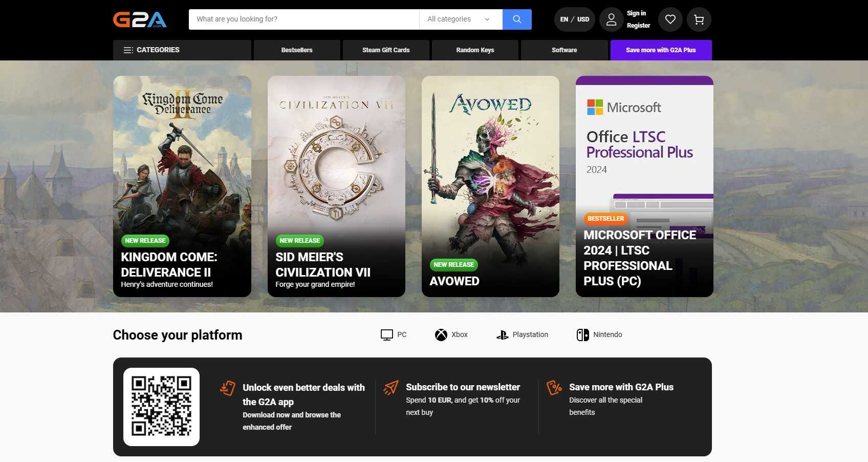The height and width of the screenshot is (462, 868).
Task: Open the user account icon
Action: coord(611,19)
